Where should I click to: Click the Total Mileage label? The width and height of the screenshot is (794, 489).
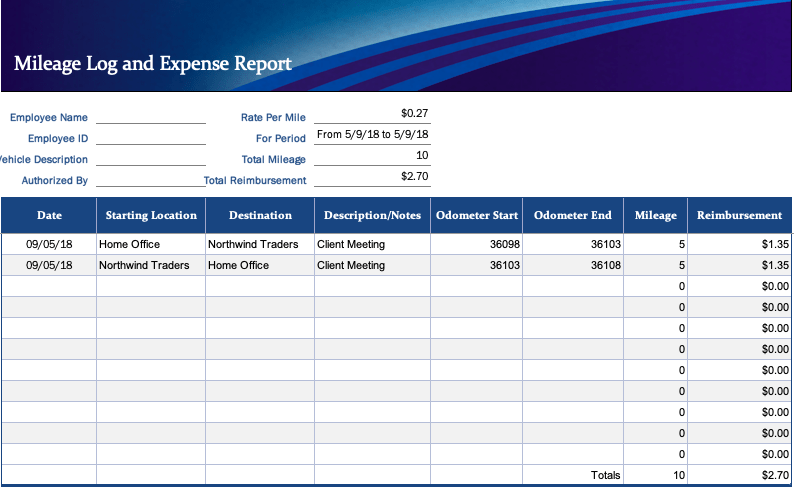(x=273, y=159)
